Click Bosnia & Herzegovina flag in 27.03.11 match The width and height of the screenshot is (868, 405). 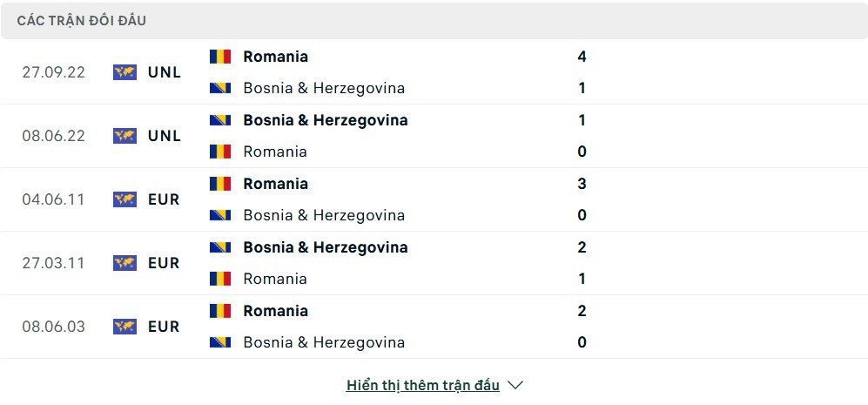click(219, 247)
